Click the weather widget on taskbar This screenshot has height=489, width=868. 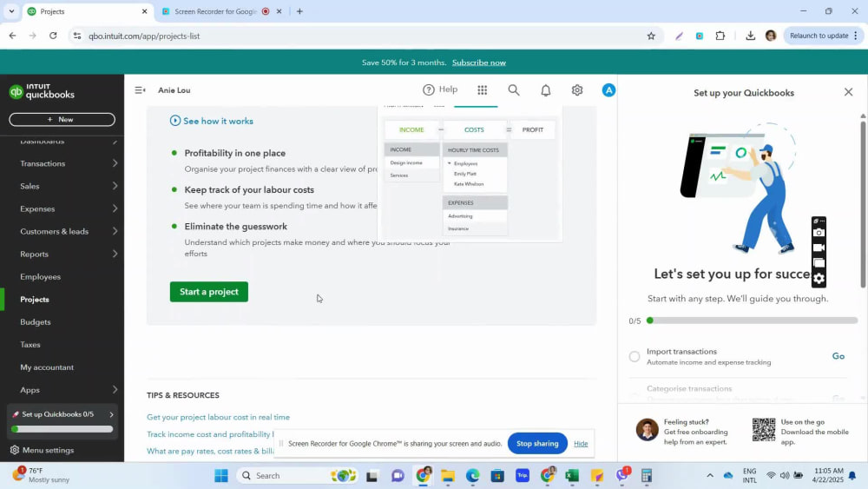coord(42,475)
